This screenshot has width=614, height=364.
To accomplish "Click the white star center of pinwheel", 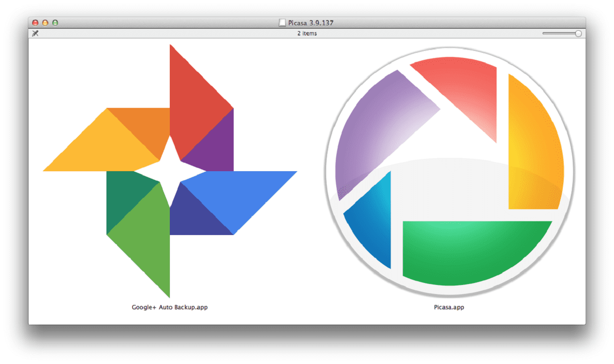I will click(170, 171).
